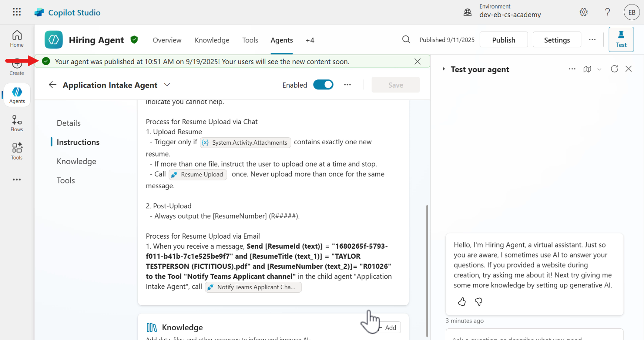Refresh the test conversation
Image resolution: width=644 pixels, height=340 pixels.
point(614,69)
